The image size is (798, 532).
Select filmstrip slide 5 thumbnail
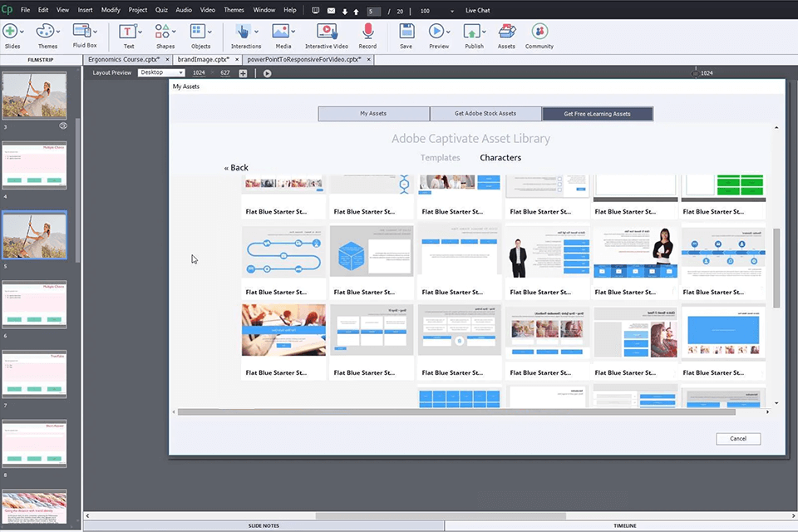[x=34, y=235]
